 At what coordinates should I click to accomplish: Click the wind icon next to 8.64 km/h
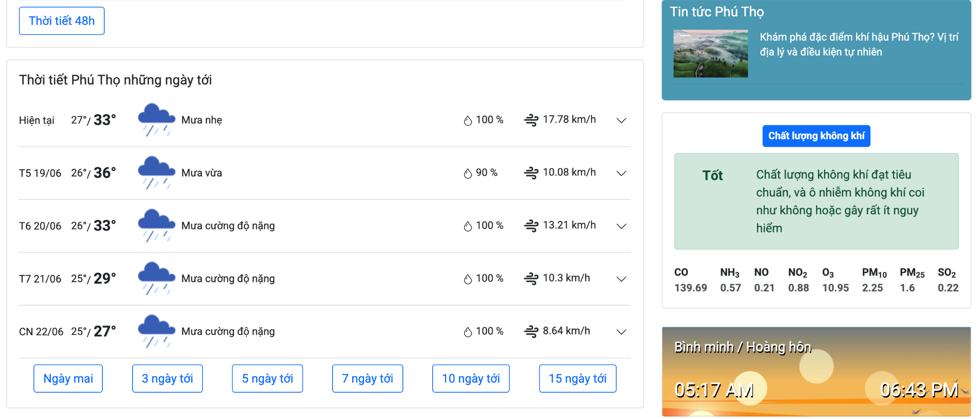click(531, 331)
